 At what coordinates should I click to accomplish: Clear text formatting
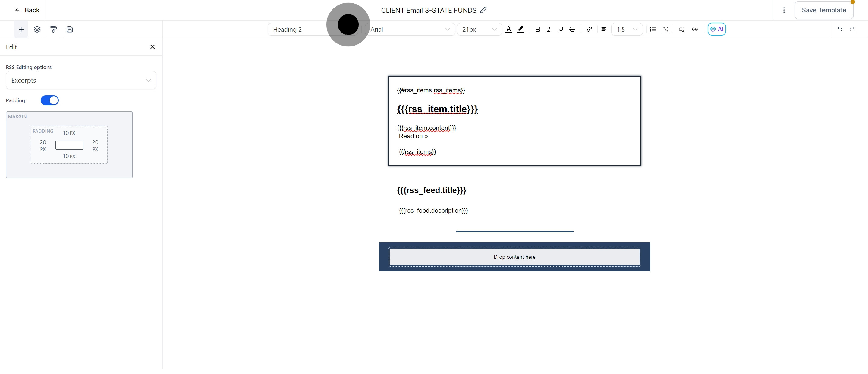click(x=666, y=29)
